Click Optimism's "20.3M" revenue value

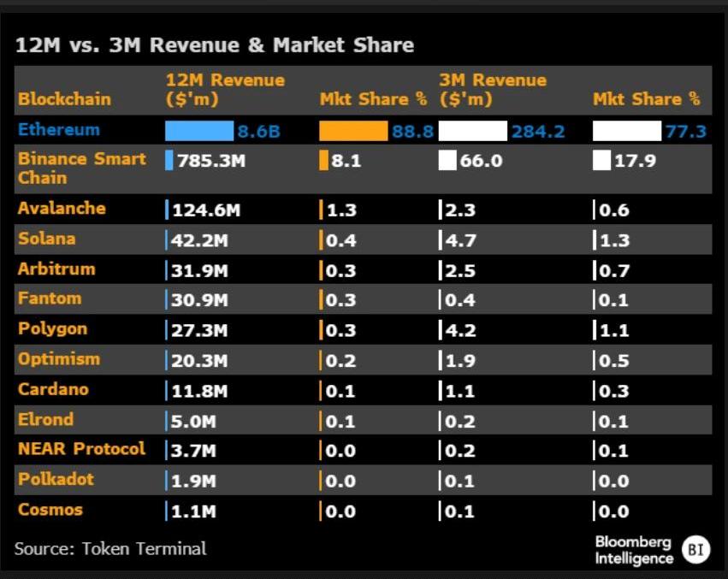[x=199, y=361]
